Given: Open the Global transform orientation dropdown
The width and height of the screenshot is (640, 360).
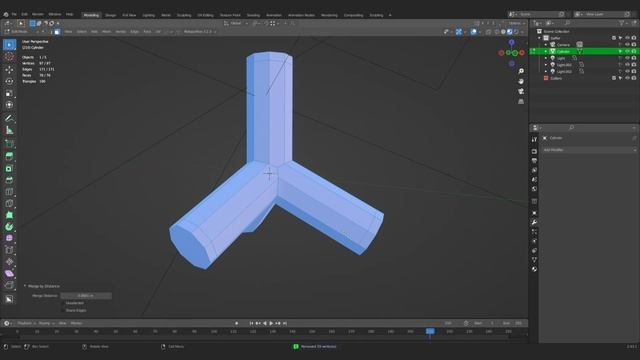Looking at the screenshot, I should click(236, 23).
